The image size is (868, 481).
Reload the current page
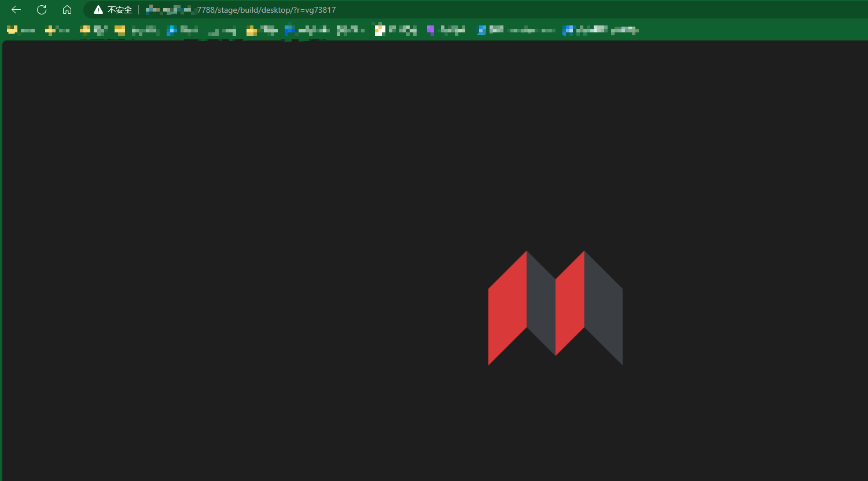point(42,10)
